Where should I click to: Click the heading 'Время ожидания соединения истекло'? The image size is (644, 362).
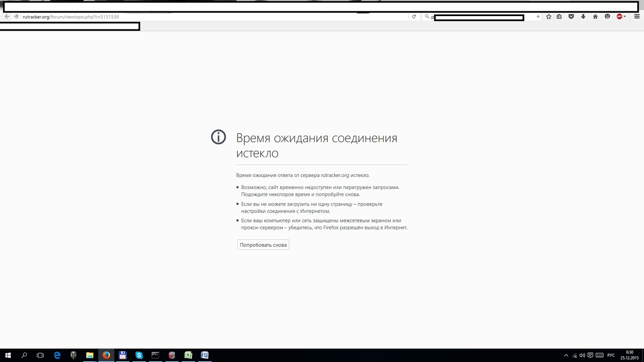click(x=317, y=145)
